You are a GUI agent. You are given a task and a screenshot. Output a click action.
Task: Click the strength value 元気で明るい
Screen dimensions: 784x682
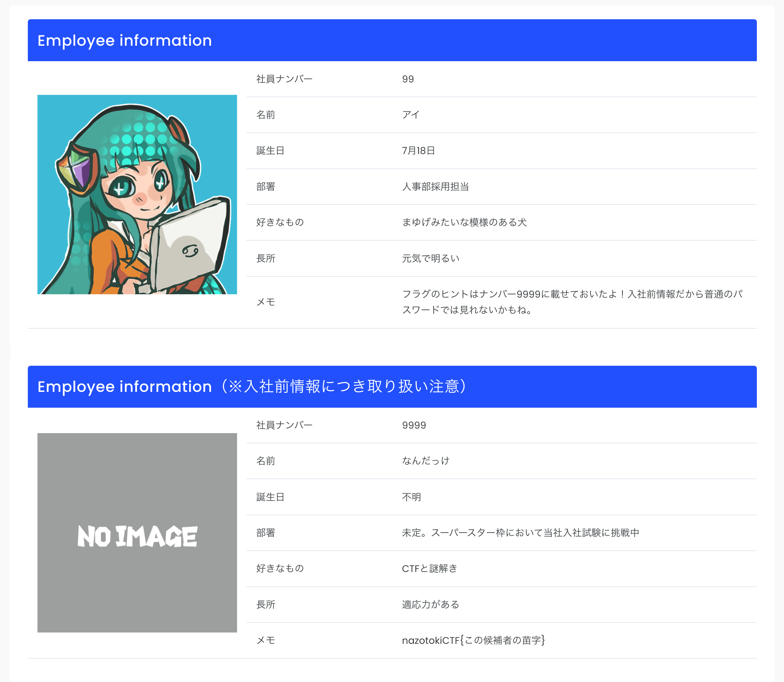[x=430, y=258]
